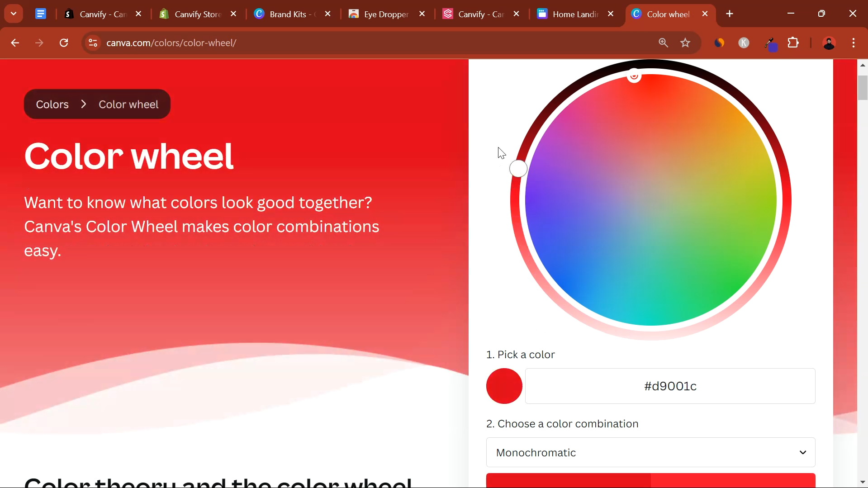This screenshot has height=488, width=868.
Task: Click the scrollbar up arrow
Action: tap(863, 65)
